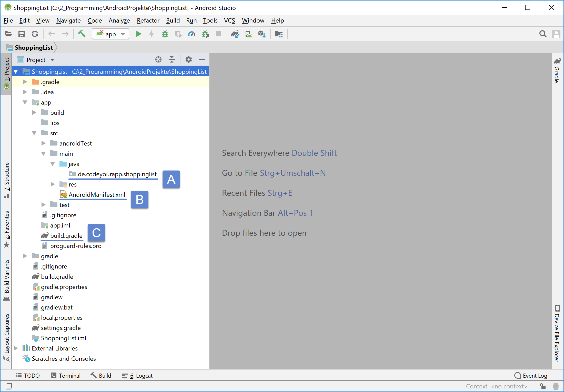The width and height of the screenshot is (564, 392).
Task: Open the 2: Favorites side tab
Action: [x=6, y=229]
